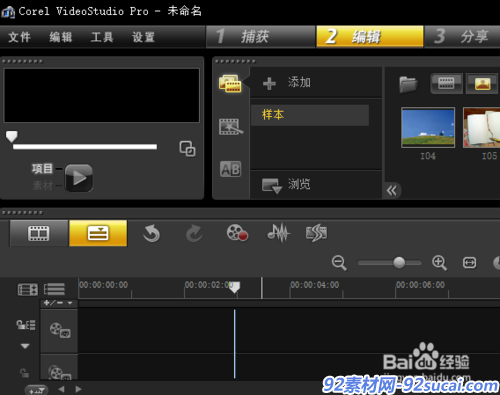Toggle ripple editing lock icon
Viewport: 500px width, 395px height.
pyautogui.click(x=26, y=325)
